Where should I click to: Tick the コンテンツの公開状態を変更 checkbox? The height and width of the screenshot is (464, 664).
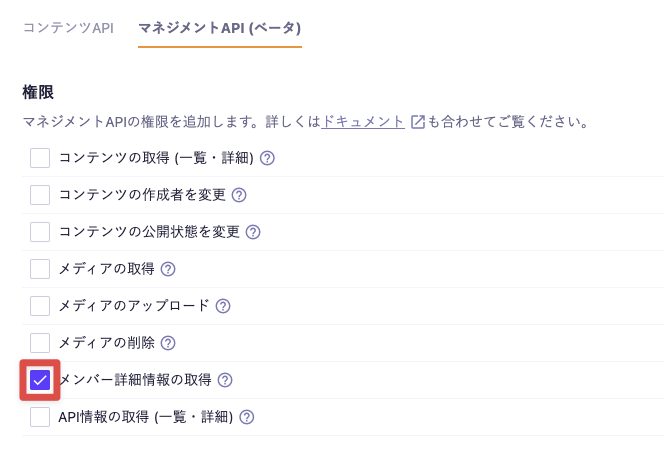point(40,232)
